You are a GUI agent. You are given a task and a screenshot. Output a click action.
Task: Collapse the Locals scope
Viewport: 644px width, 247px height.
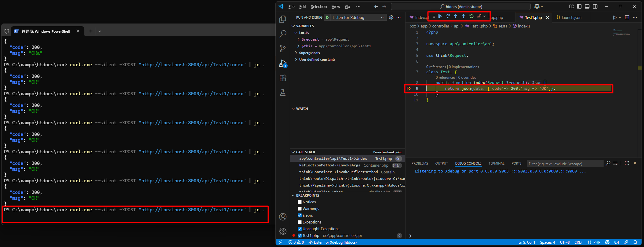(296, 33)
